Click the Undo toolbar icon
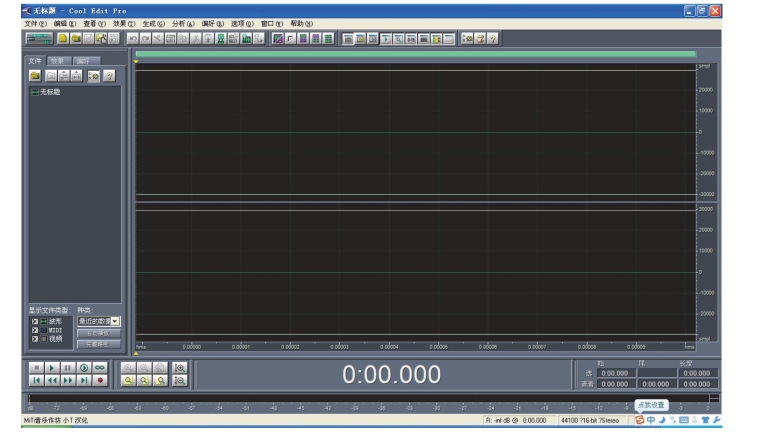The height and width of the screenshot is (433, 770). (x=132, y=38)
